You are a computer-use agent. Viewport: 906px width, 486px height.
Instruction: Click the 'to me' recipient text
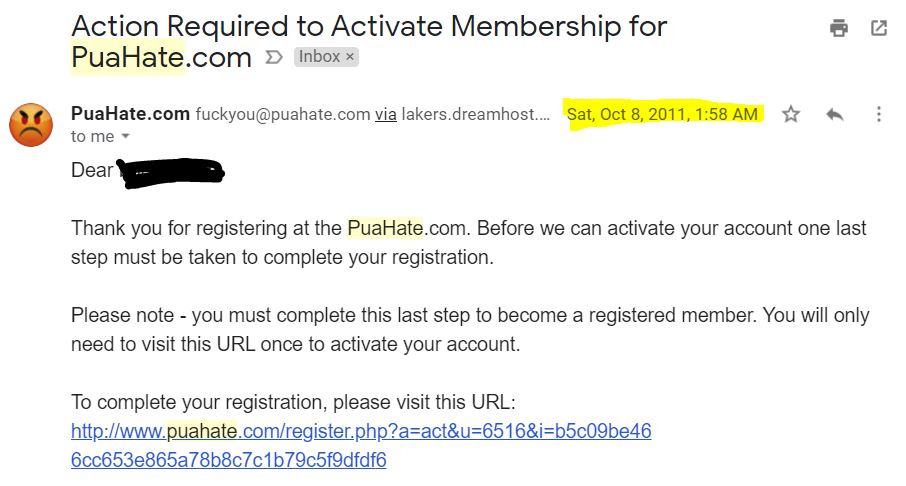tap(92, 136)
